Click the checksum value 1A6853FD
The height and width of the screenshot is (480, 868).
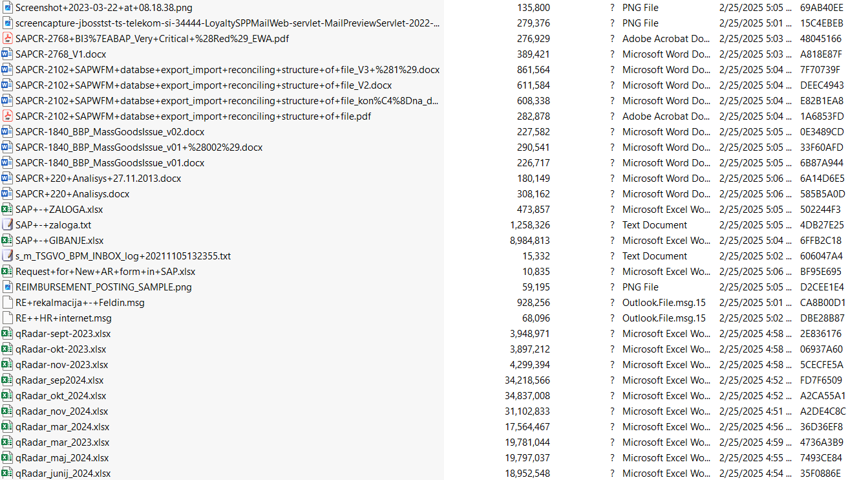tap(821, 116)
